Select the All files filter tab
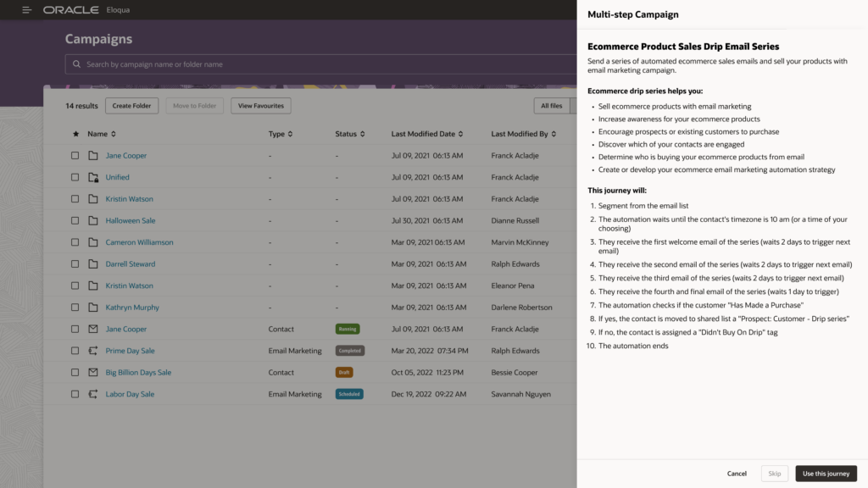 [551, 106]
